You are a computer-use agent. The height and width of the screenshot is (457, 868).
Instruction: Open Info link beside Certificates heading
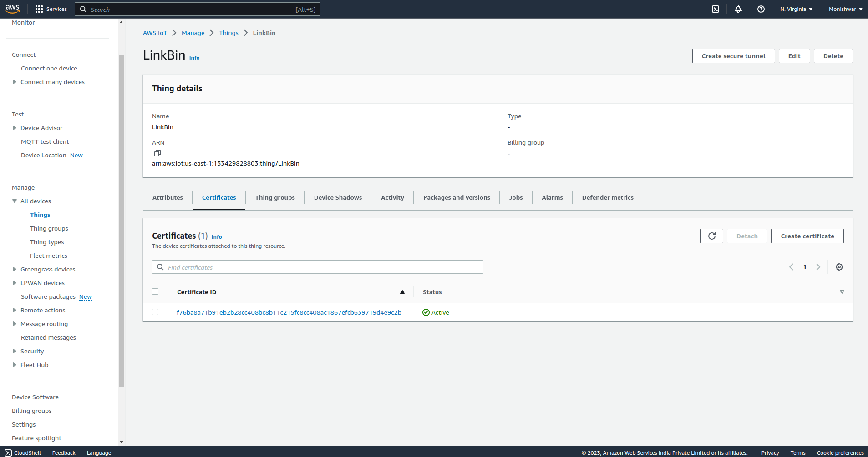point(217,237)
